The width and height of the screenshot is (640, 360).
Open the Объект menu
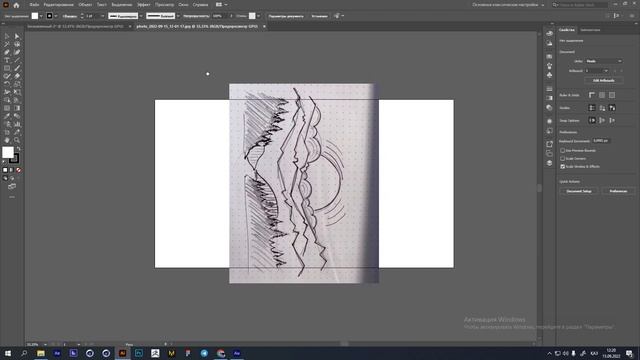[85, 5]
